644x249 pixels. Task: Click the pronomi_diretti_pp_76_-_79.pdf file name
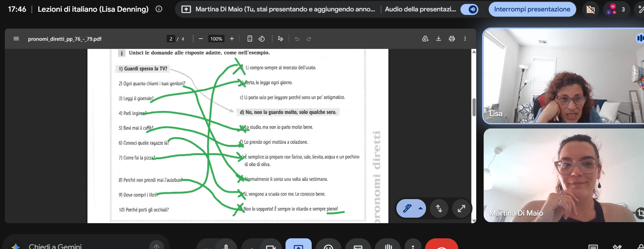tap(65, 39)
